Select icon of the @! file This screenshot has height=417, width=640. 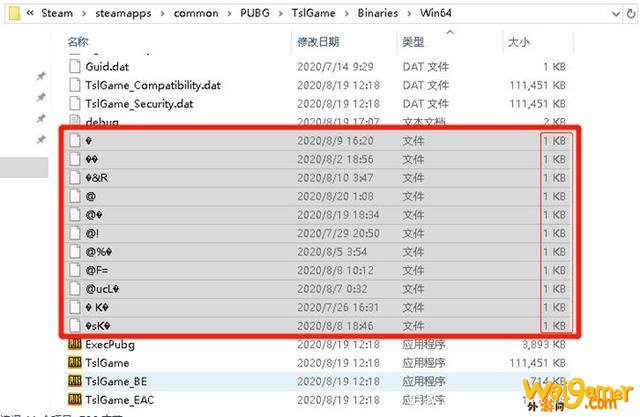point(75,233)
